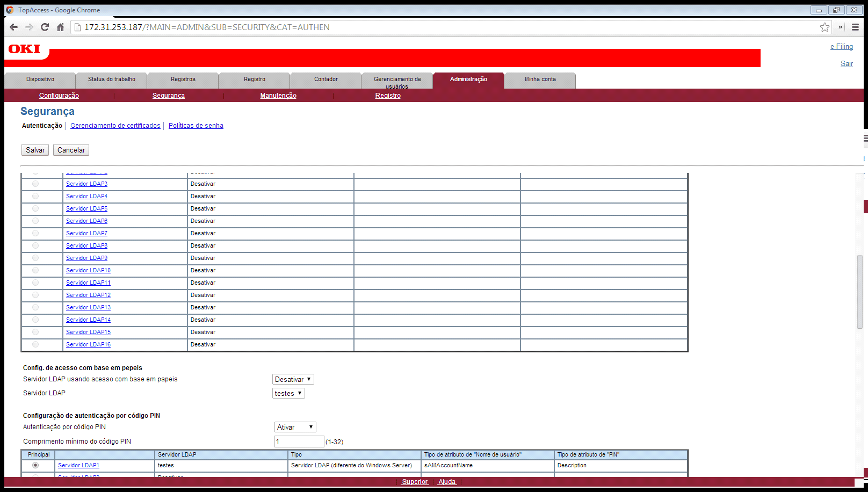Open the Políticas de senha link
868x492 pixels.
[196, 126]
